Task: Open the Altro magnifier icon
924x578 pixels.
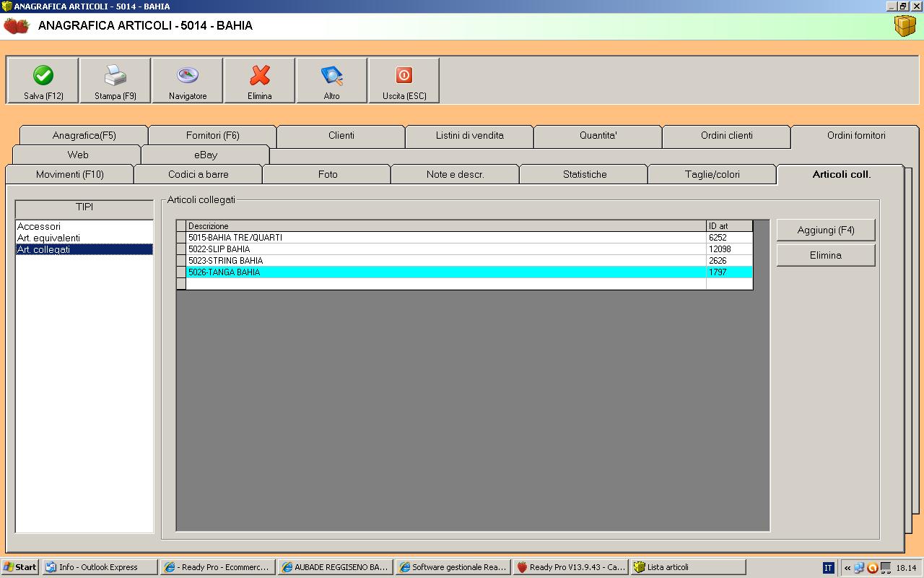Action: tap(332, 75)
